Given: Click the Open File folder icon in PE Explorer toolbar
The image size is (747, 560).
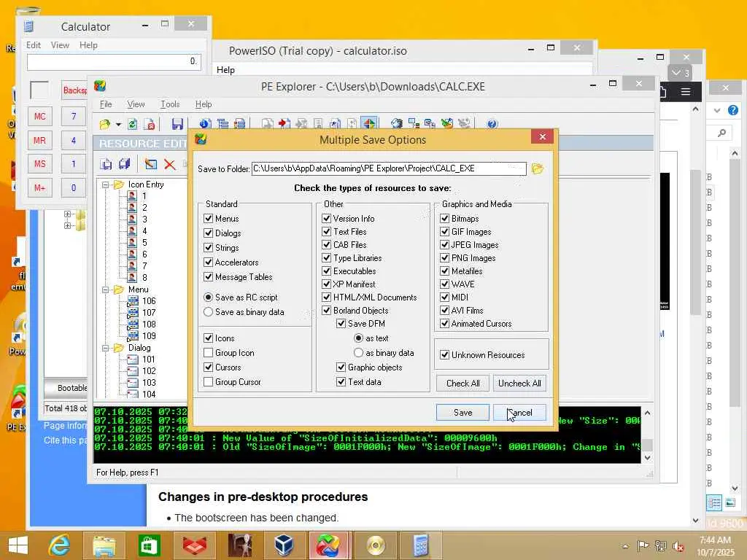Looking at the screenshot, I should (105, 124).
